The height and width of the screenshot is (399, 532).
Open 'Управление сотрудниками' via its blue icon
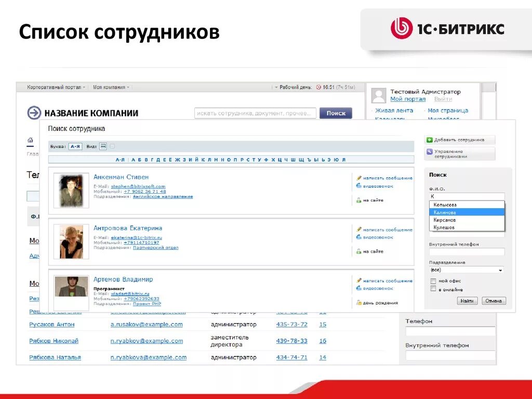429,152
